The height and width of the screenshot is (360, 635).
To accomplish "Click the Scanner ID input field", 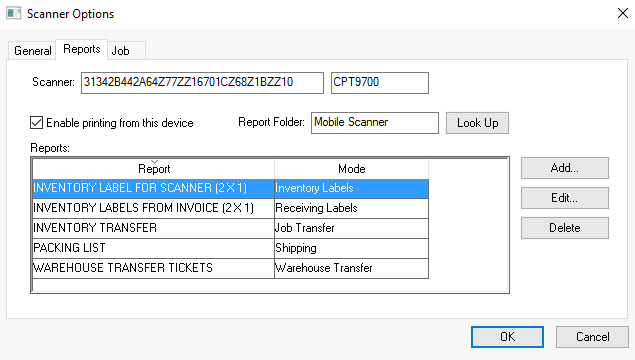I will point(202,83).
